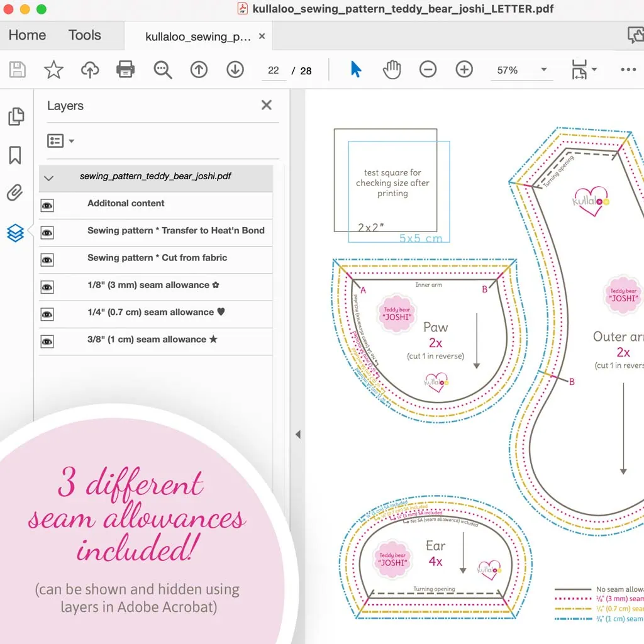The width and height of the screenshot is (644, 644).
Task: Switch to the Home tab
Action: click(x=27, y=35)
